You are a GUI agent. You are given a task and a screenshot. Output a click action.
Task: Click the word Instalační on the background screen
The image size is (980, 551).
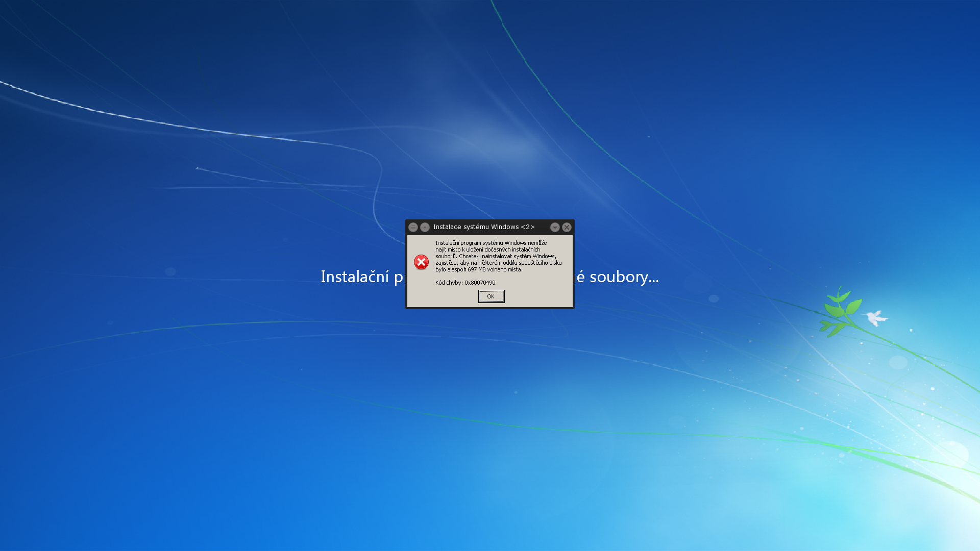[x=355, y=277]
